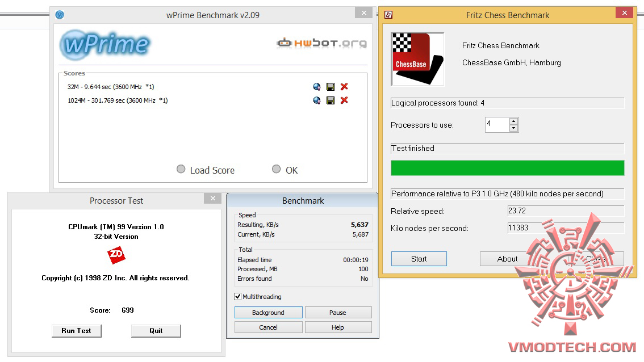644x362 pixels.
Task: Delete the 1024M score with red X
Action: tap(344, 100)
